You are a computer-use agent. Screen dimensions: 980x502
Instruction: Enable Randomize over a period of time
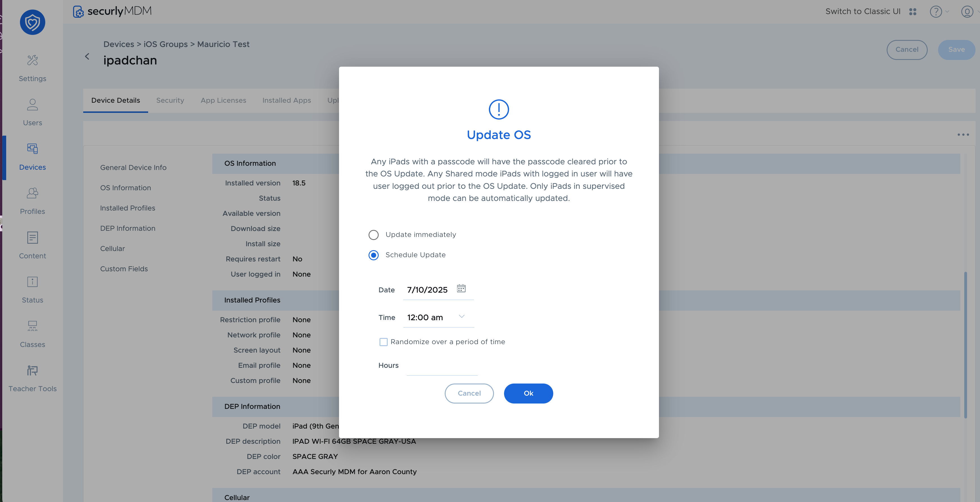[383, 342]
